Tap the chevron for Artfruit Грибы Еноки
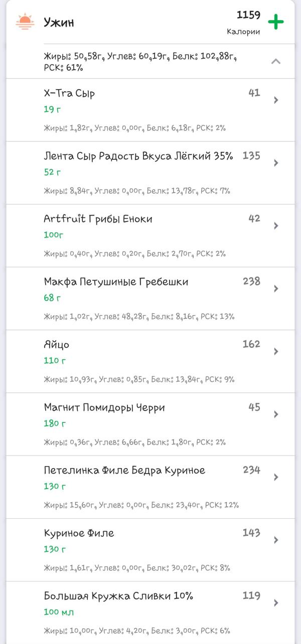The height and width of the screenshot is (644, 301). point(276,226)
